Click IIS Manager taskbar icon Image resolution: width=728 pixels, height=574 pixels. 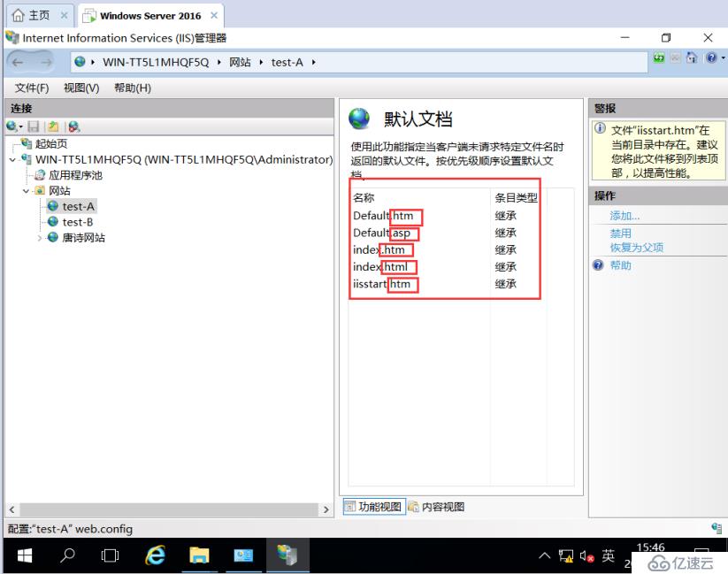(287, 555)
